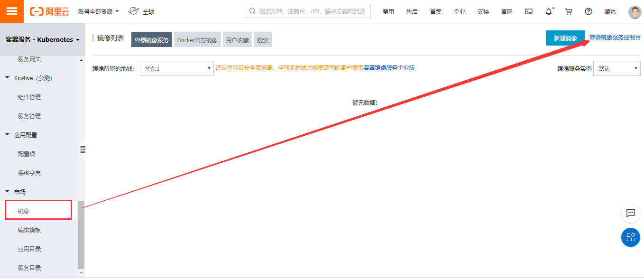644x280 pixels.
Task: Click the blue app grid icon
Action: (x=630, y=237)
